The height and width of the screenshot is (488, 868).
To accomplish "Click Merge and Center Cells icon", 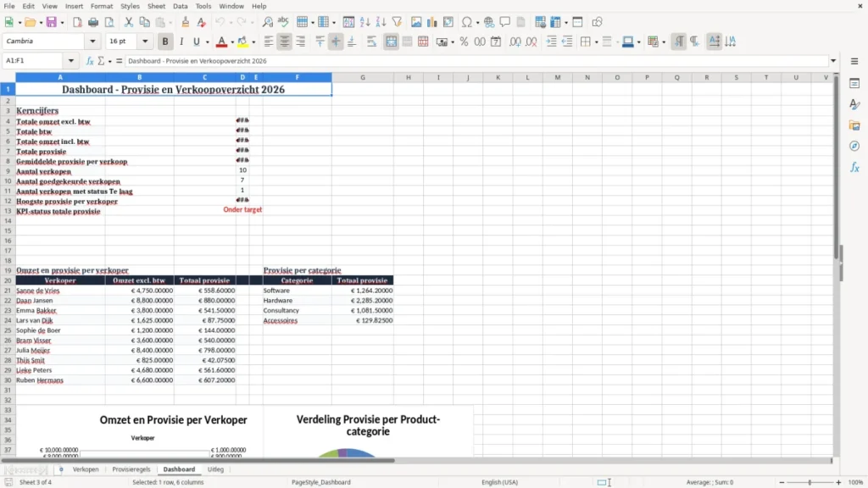I will pos(391,42).
